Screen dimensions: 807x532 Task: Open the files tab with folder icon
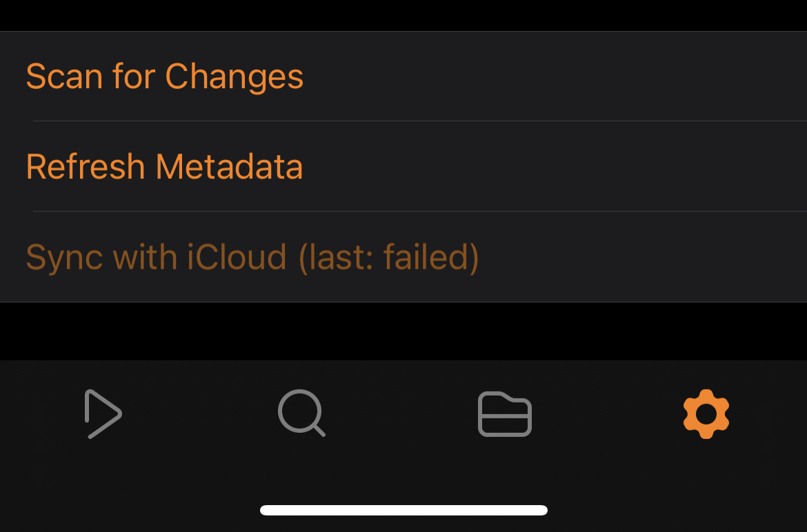tap(504, 414)
